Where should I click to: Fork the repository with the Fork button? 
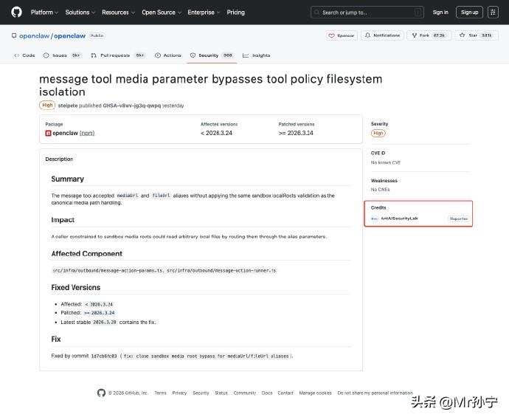pyautogui.click(x=429, y=35)
